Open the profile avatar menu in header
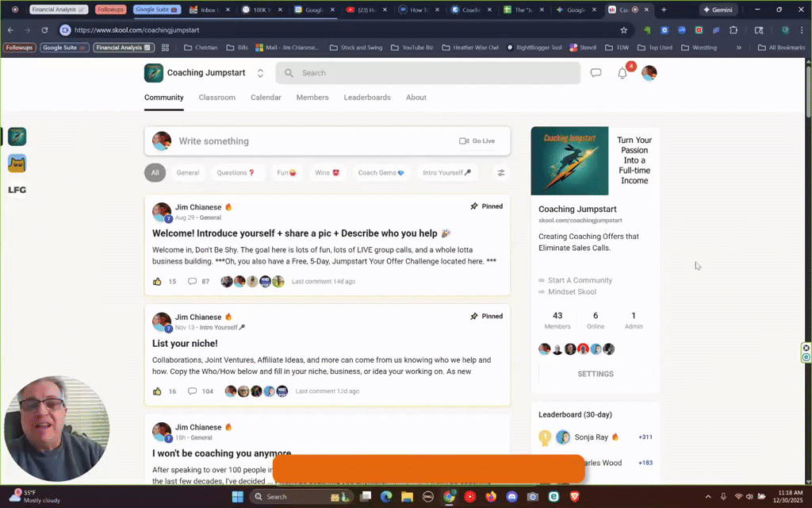Image resolution: width=812 pixels, height=508 pixels. point(649,73)
